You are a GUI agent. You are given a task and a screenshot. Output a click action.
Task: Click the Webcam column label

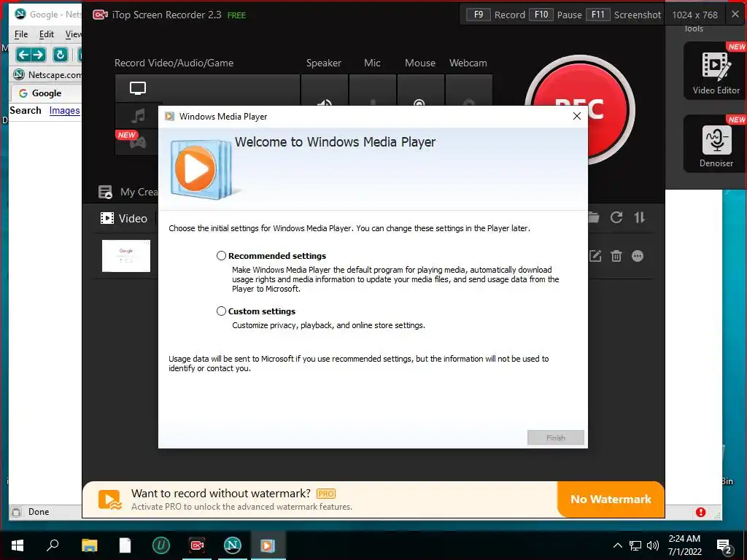pyautogui.click(x=468, y=63)
